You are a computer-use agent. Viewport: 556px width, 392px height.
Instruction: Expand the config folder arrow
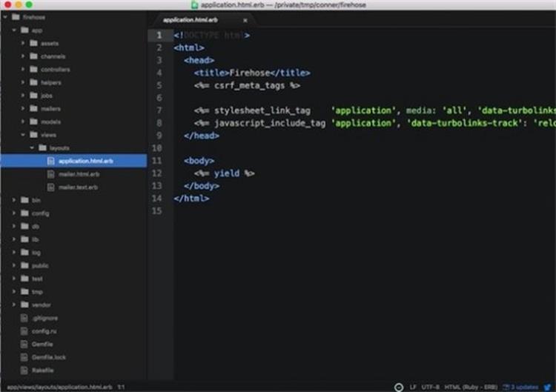[x=14, y=213]
